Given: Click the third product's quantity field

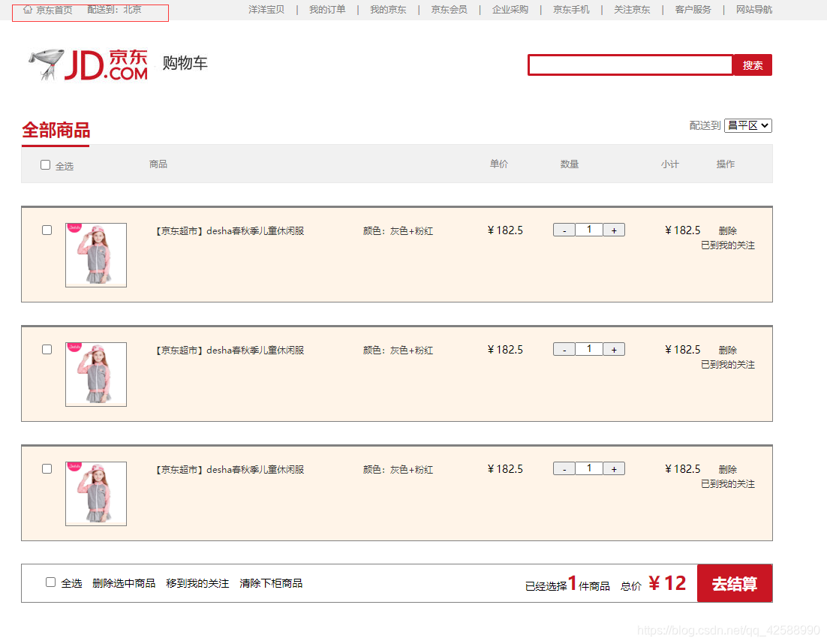Looking at the screenshot, I should [x=589, y=468].
